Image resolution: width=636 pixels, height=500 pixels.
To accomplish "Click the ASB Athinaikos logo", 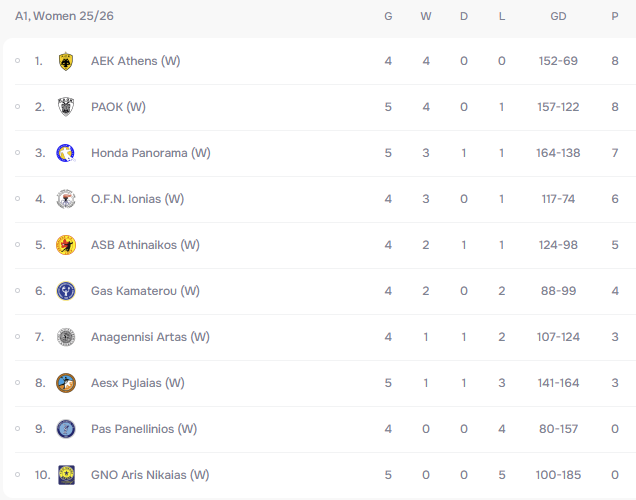I will (x=66, y=245).
